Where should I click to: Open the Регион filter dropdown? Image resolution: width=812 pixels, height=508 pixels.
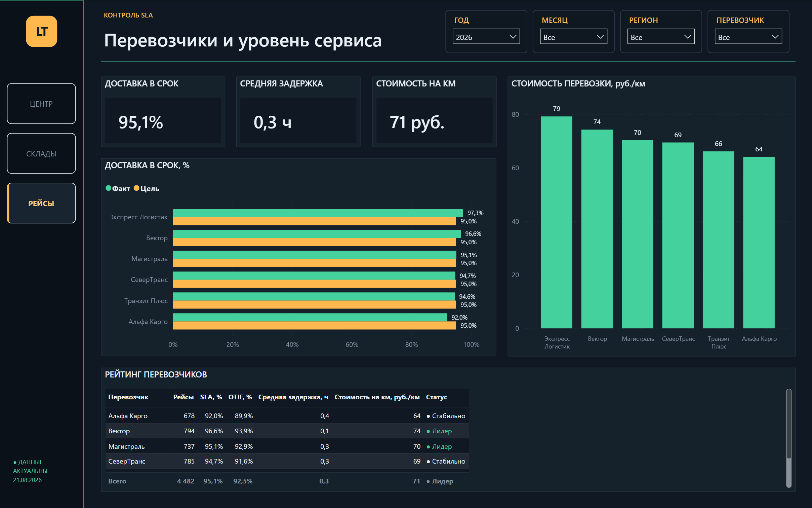tap(661, 37)
